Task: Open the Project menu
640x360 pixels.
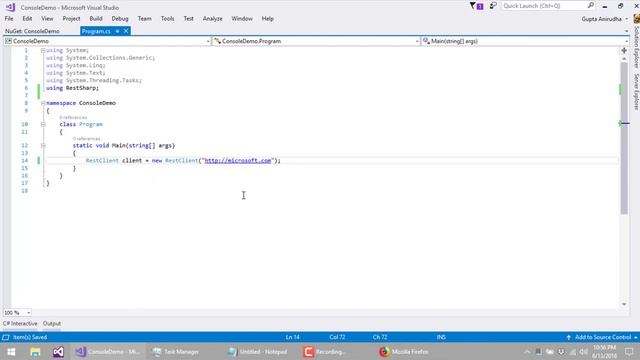Action: click(71, 19)
